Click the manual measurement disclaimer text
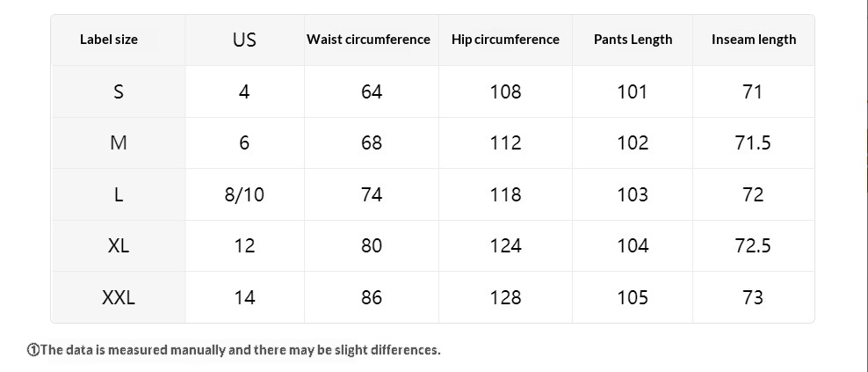The image size is (868, 372). click(x=241, y=350)
